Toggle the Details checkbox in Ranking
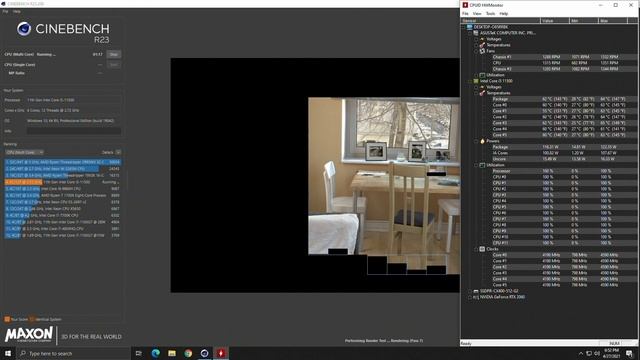 pos(118,152)
